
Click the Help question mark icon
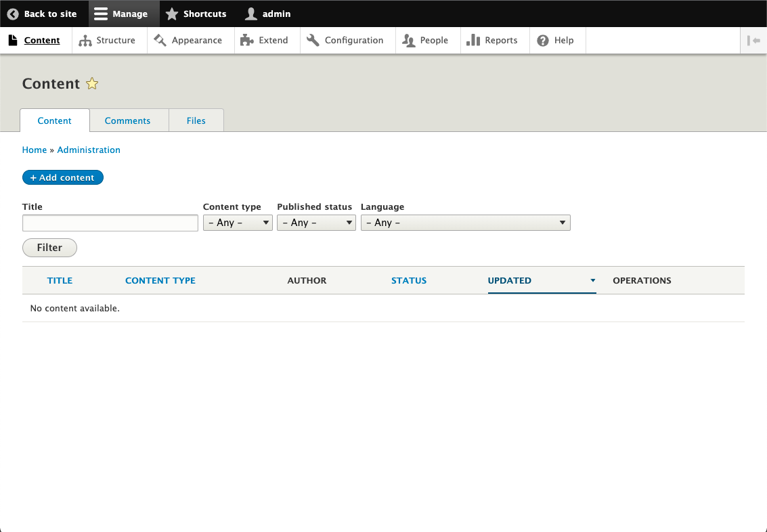[543, 41]
